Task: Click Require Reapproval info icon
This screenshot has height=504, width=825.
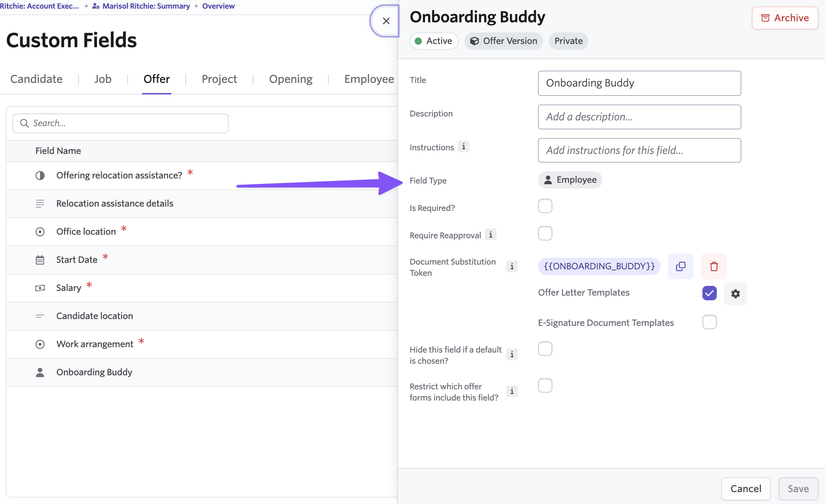Action: point(490,235)
